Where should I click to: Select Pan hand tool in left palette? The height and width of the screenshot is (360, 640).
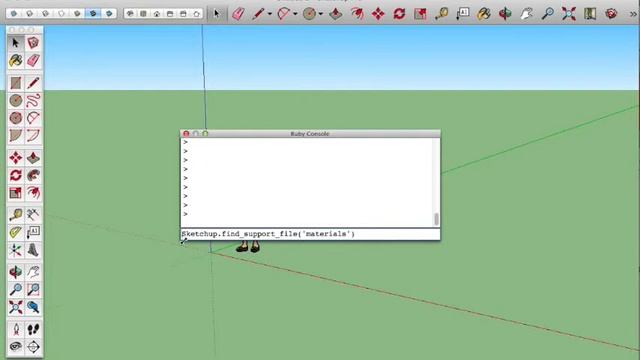coord(33,272)
